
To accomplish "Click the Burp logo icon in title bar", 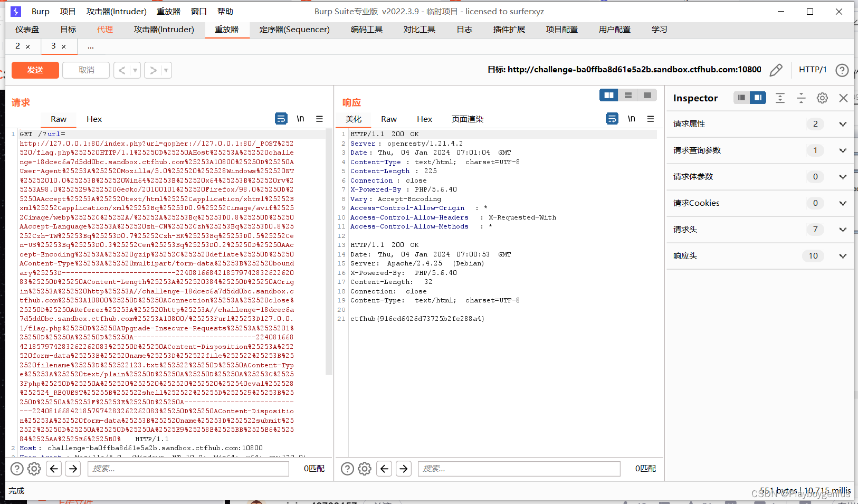I will coord(16,11).
